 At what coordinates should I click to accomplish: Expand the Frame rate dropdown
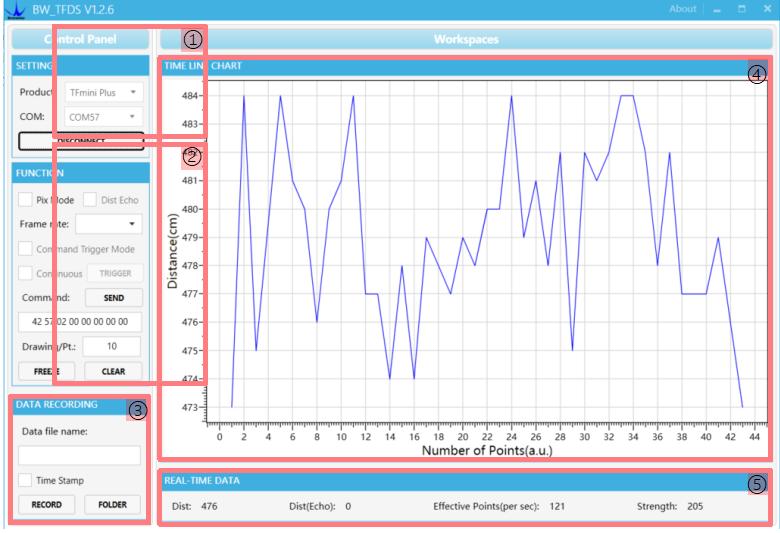click(x=108, y=224)
